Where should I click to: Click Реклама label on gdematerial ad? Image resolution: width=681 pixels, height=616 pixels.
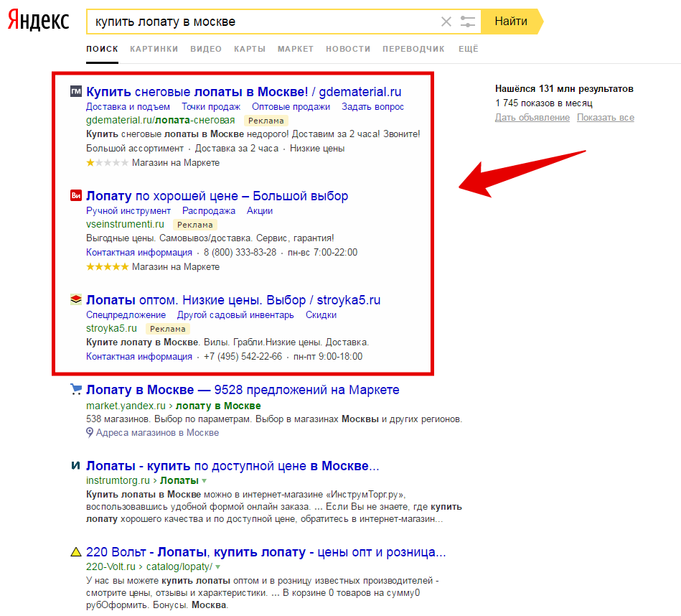(266, 121)
